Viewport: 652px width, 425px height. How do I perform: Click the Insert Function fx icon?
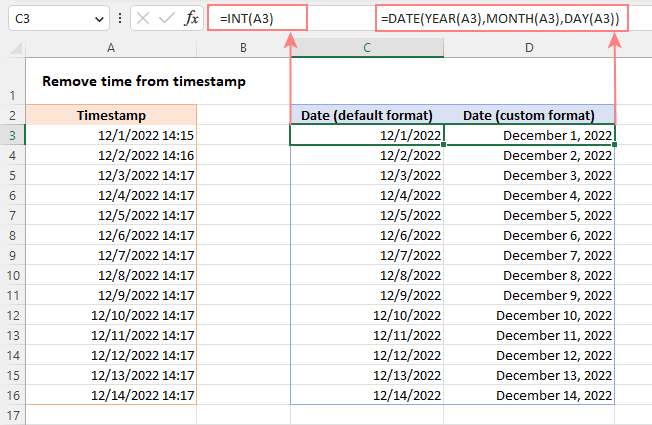point(191,19)
